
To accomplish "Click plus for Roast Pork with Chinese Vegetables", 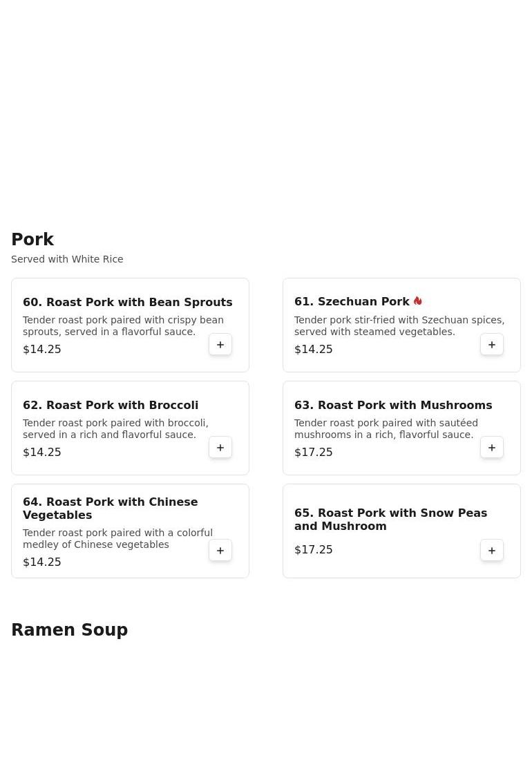I will (220, 551).
